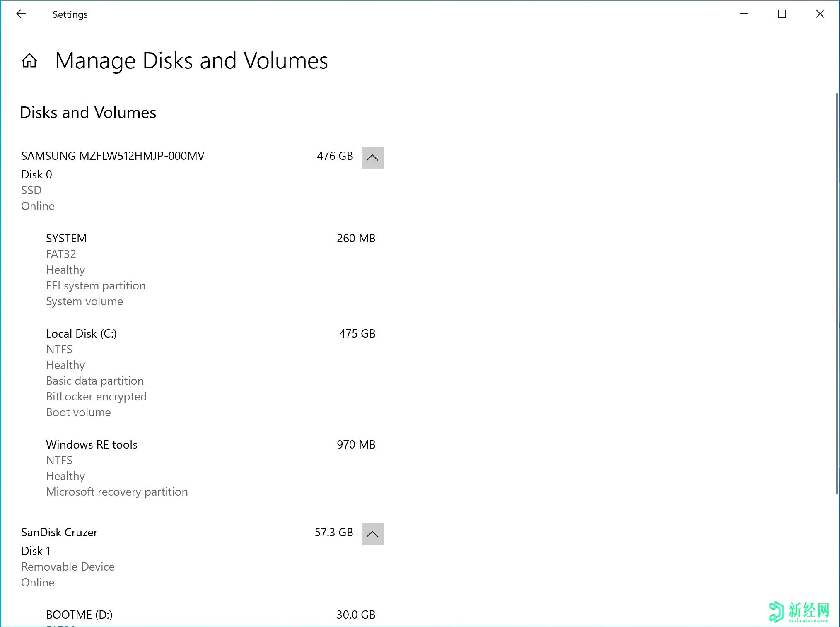Select the Windows RE tools volume
This screenshot has width=840, height=627.
[x=92, y=445]
